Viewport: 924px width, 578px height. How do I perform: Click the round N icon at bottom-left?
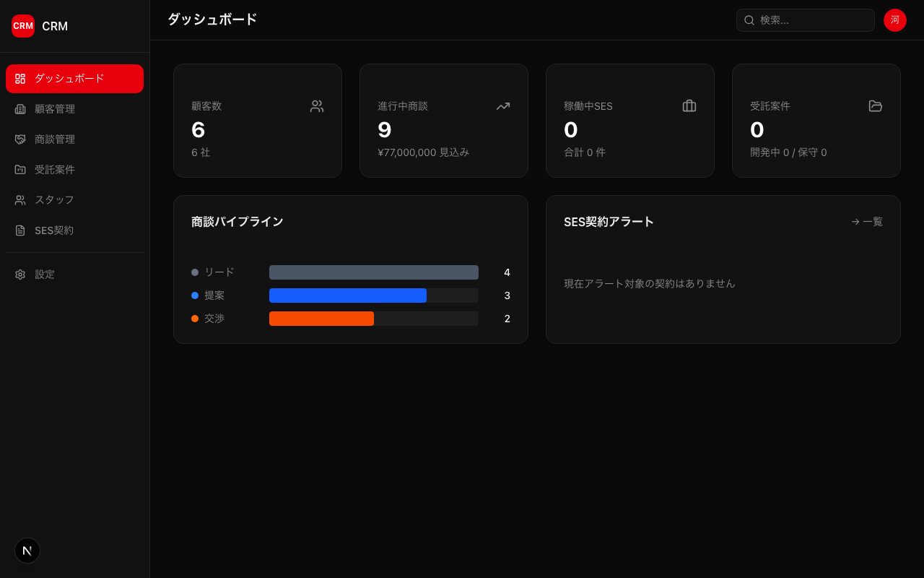click(27, 551)
